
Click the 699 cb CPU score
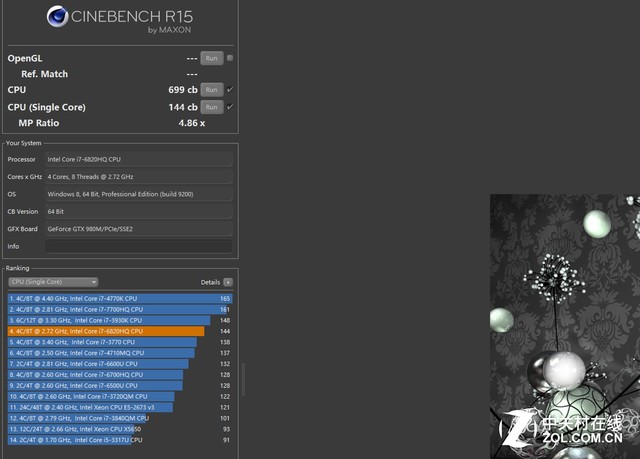pos(182,90)
